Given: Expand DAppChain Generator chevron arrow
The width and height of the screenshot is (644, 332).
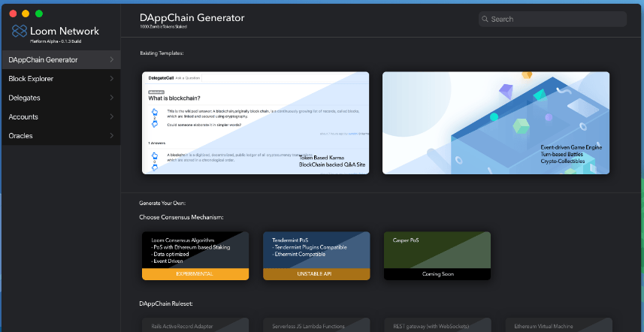Looking at the screenshot, I should click(111, 59).
